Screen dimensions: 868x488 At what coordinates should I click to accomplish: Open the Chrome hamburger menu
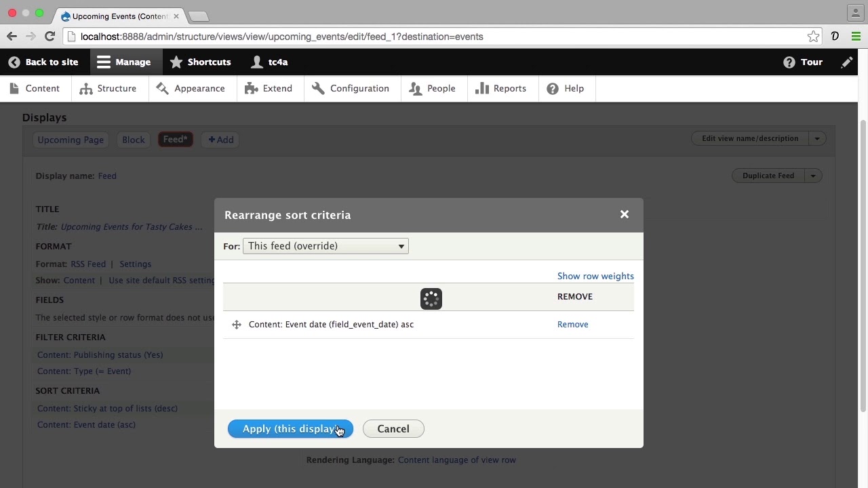[x=855, y=37]
